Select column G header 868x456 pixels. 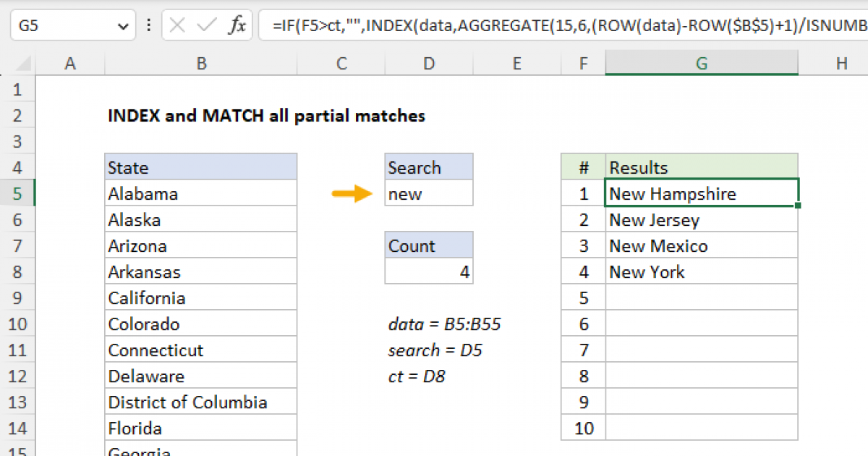[701, 63]
